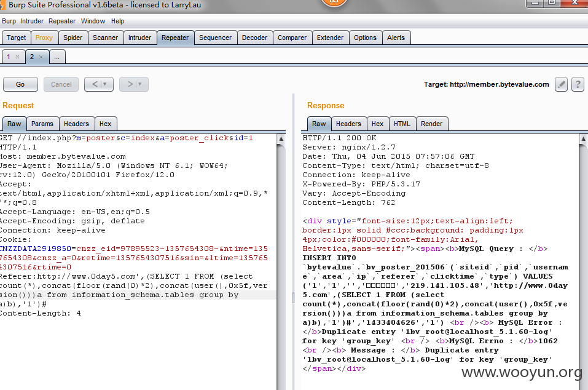Show the response HTML view
Image resolution: width=588 pixels, height=390 pixels.
coord(402,124)
